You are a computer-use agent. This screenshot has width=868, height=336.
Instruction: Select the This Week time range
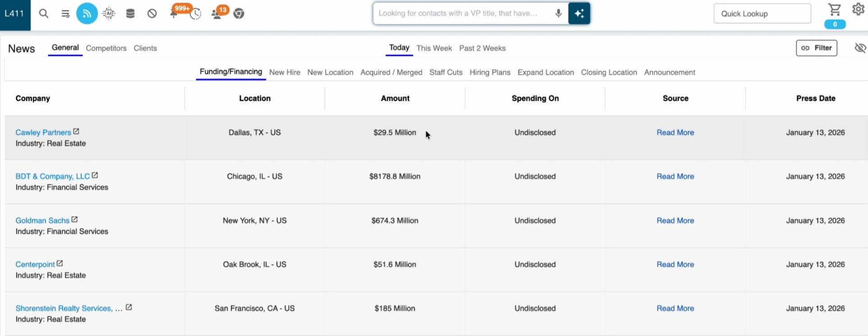(x=434, y=48)
